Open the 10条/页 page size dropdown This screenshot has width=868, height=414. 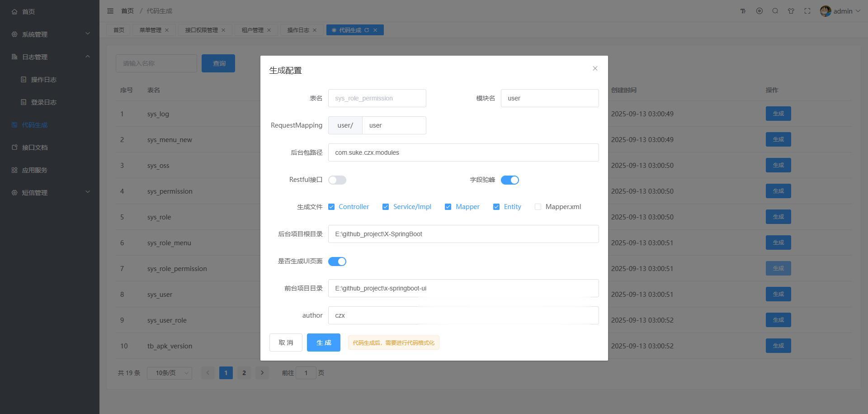click(170, 373)
